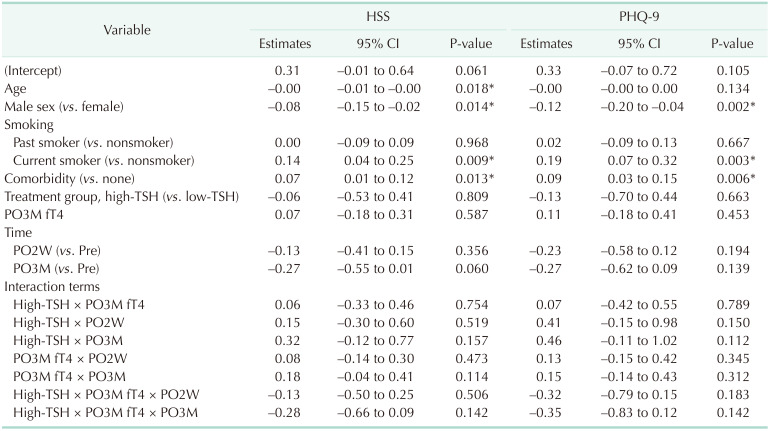Click the PHQ-9 column group header

coord(639,18)
